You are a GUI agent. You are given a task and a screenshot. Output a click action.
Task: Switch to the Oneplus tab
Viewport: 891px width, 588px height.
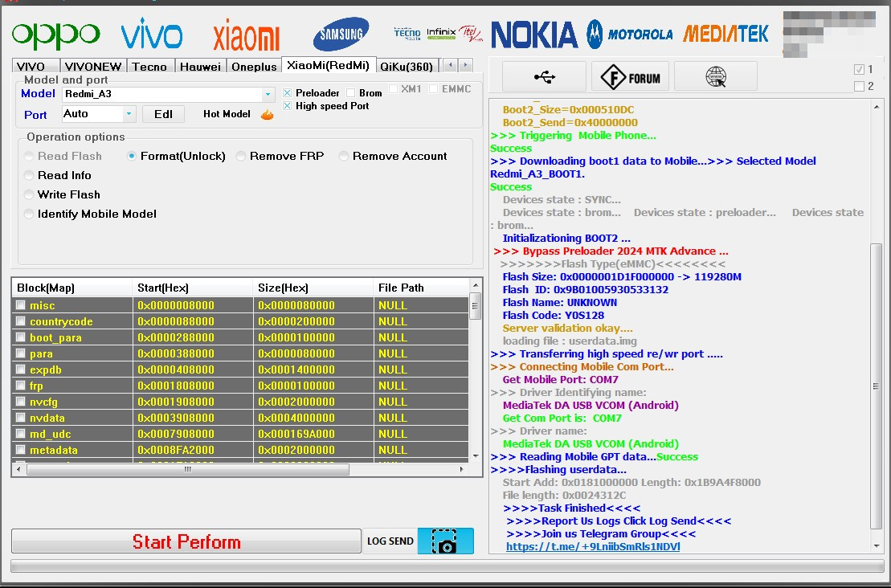point(254,67)
